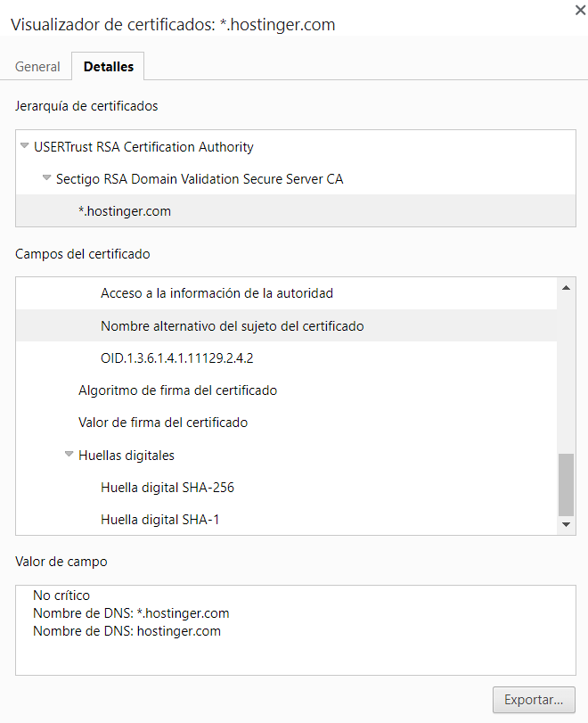
Task: Click scroll up arrow in fields list
Action: coord(566,287)
